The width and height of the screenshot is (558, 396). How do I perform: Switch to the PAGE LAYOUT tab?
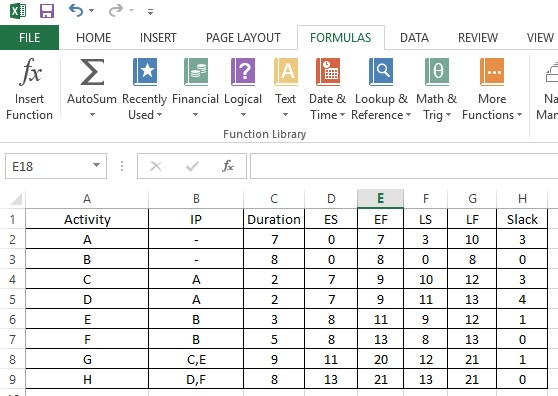click(x=243, y=38)
